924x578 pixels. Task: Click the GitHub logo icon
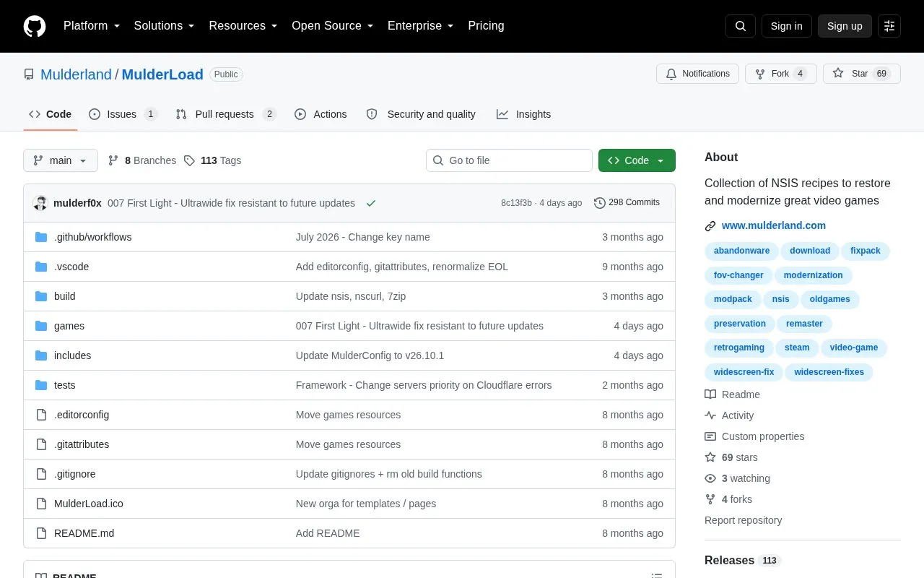35,26
